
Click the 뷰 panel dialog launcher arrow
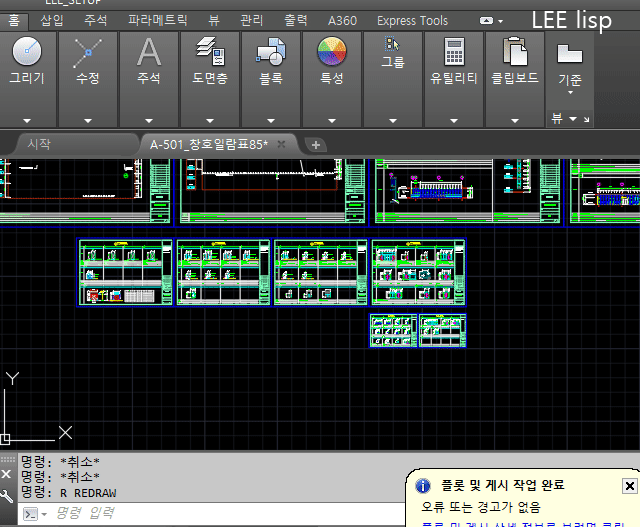[x=587, y=119]
